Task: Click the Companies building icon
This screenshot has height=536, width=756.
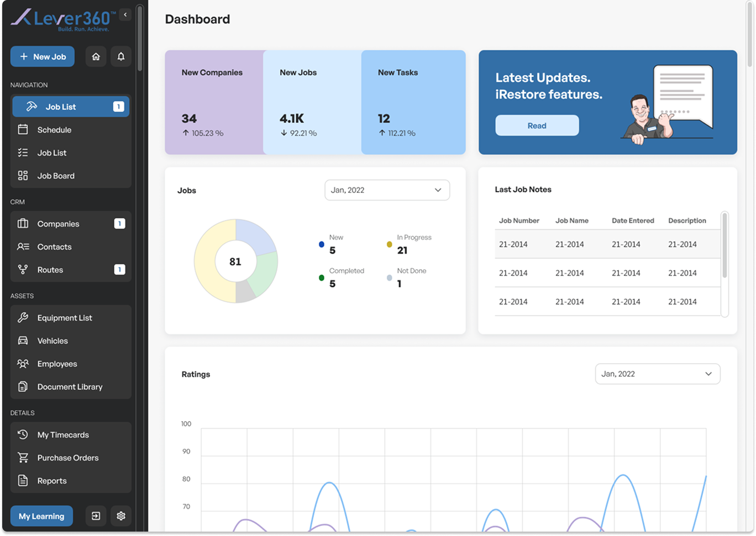Action: (23, 224)
